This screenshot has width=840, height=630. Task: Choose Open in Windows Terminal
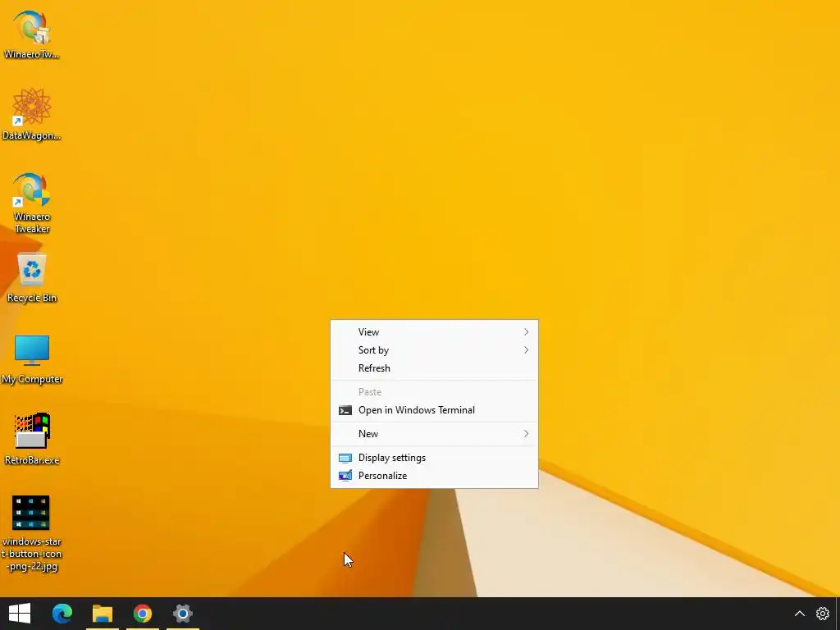435,410
